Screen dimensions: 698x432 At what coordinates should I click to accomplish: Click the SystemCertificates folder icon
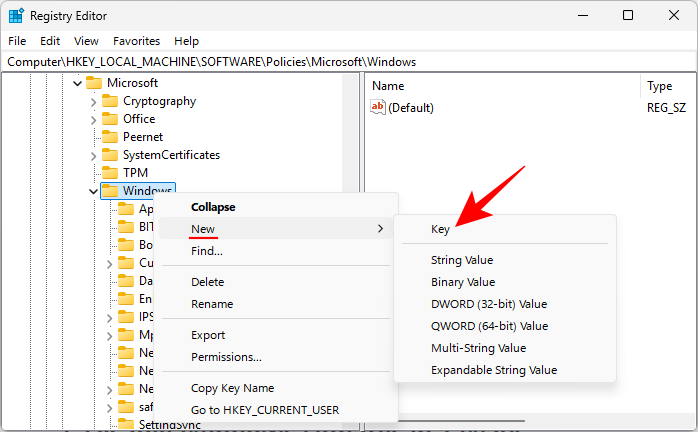(x=110, y=155)
